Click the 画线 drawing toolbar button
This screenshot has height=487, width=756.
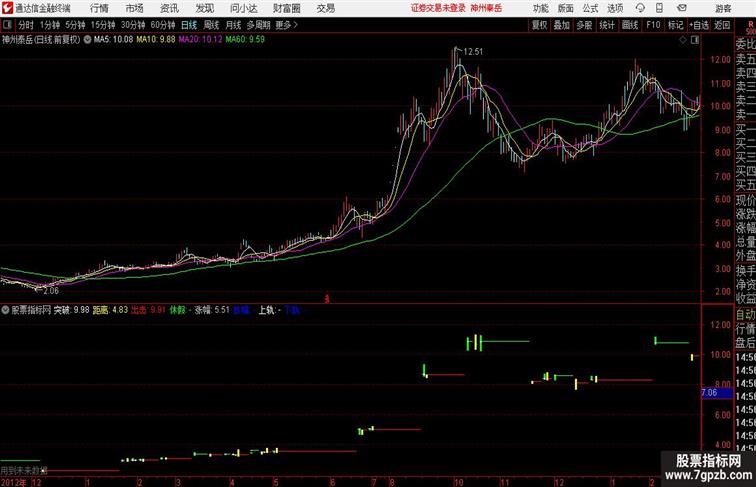tap(630, 25)
